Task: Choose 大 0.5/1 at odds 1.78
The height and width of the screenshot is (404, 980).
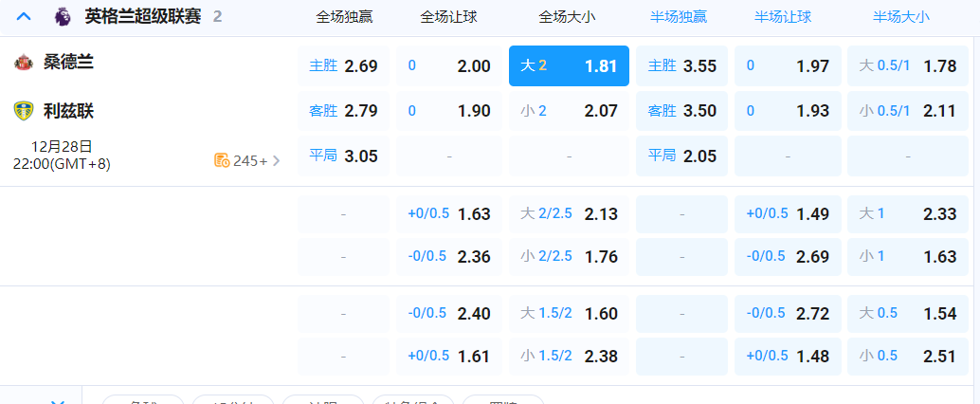Action: click(908, 65)
